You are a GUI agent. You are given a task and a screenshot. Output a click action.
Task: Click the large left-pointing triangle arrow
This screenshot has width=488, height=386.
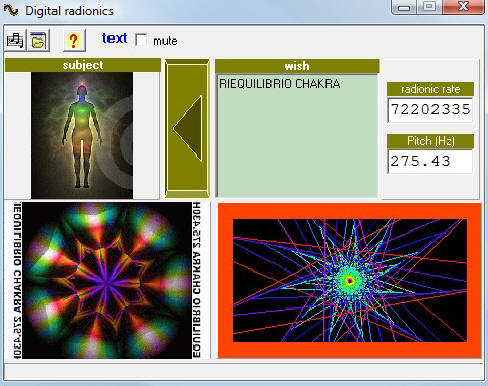(187, 129)
